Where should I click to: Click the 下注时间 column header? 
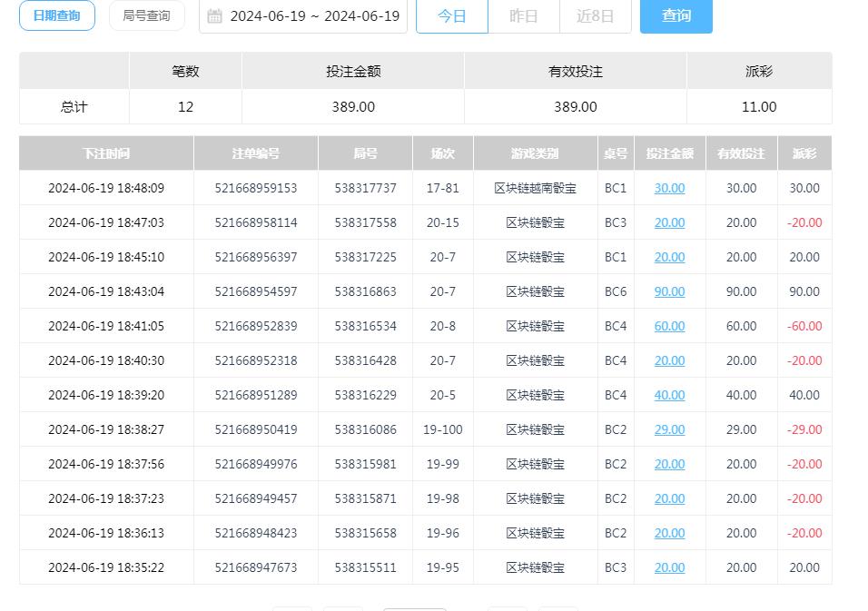105,153
